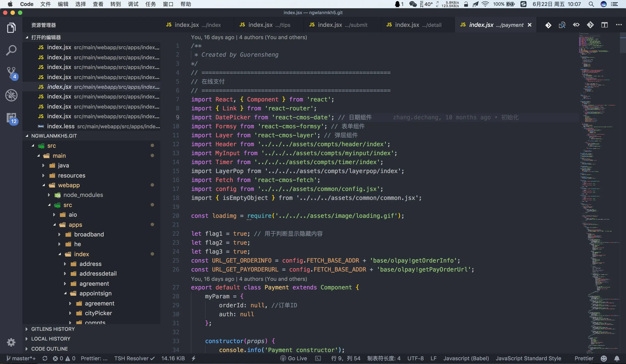The image size is (626, 364).
Task: Open the macOS Spotlight search icon
Action: tap(591, 4)
